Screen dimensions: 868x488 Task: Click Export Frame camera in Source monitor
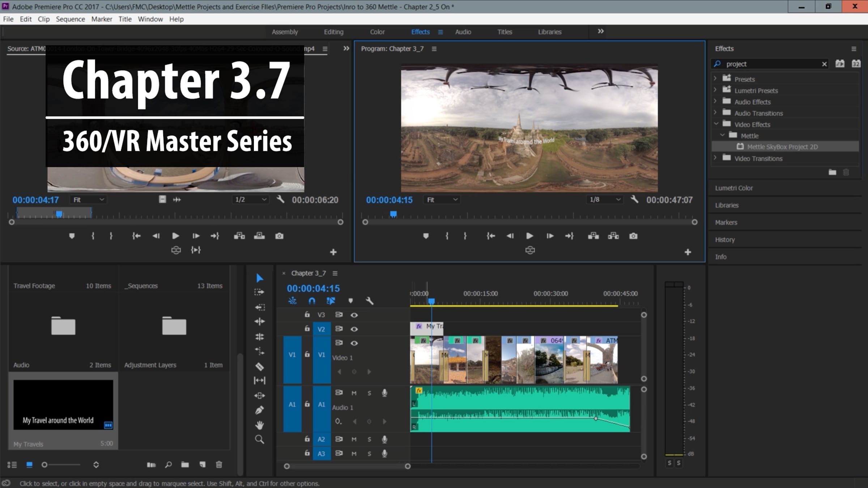click(x=279, y=236)
